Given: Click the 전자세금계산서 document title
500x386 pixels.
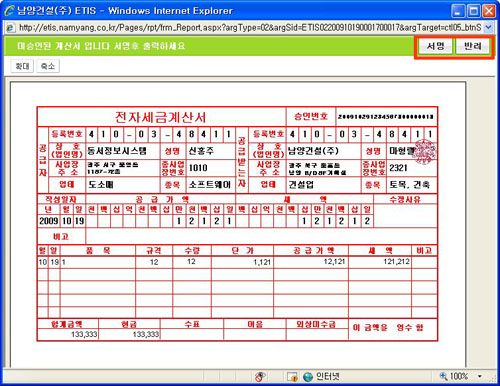Looking at the screenshot, I should (161, 117).
